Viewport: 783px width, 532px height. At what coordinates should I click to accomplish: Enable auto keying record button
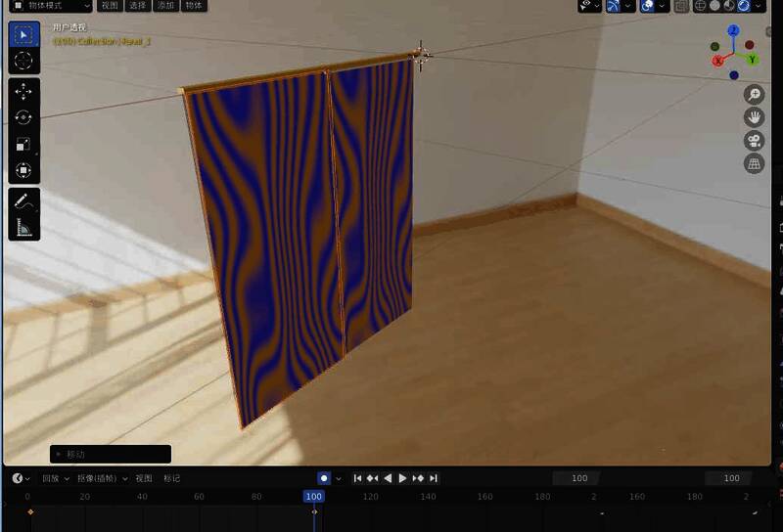(324, 478)
